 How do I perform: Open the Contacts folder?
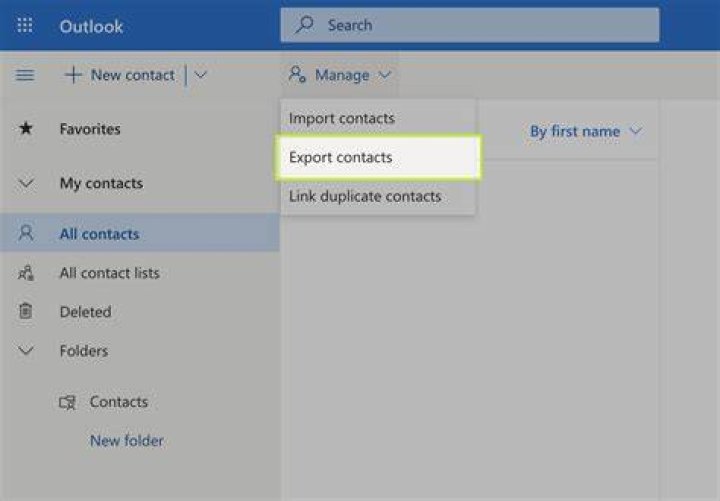click(119, 402)
